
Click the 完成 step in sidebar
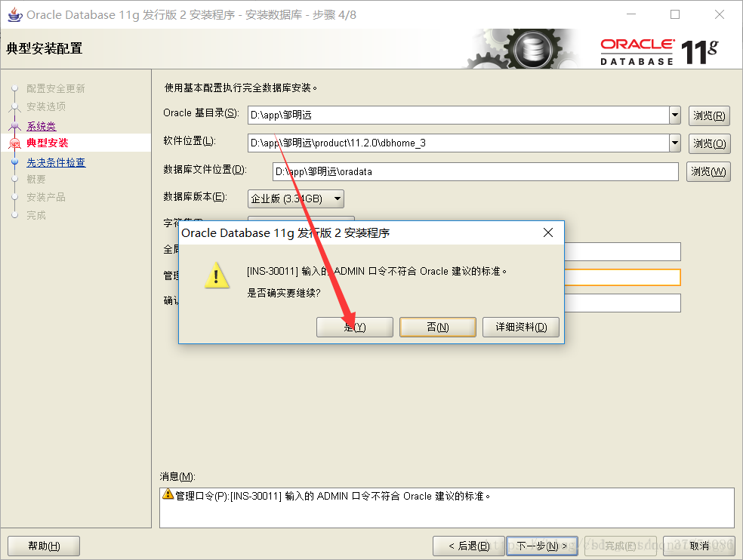click(36, 214)
